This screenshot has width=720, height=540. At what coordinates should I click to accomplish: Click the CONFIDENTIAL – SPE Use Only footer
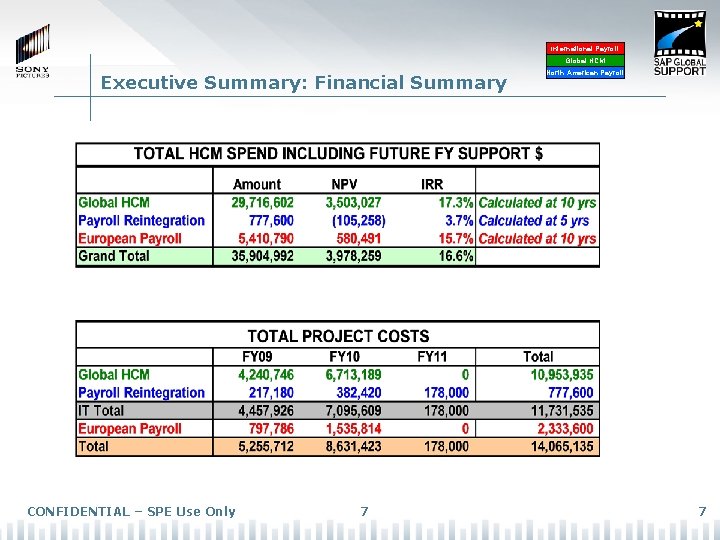tap(131, 511)
